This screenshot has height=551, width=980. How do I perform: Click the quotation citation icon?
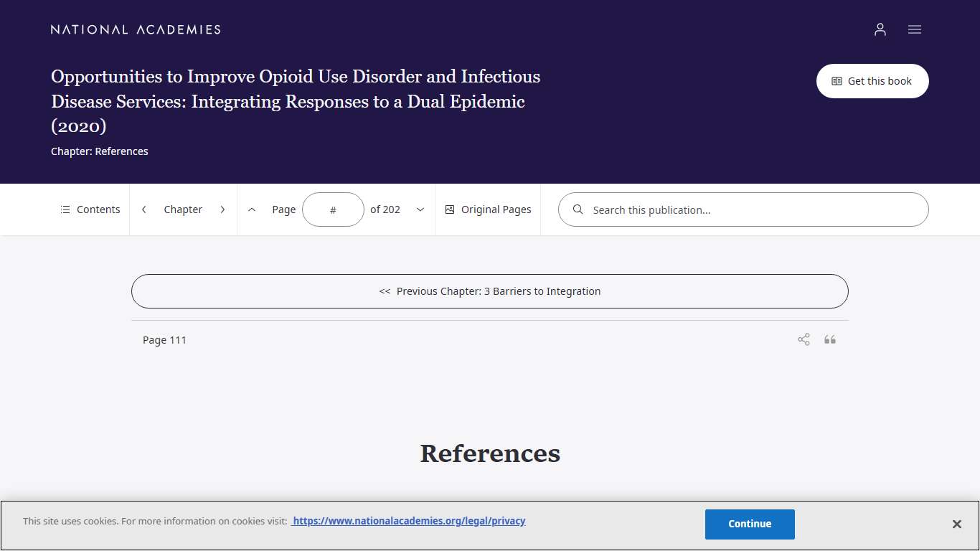(830, 339)
